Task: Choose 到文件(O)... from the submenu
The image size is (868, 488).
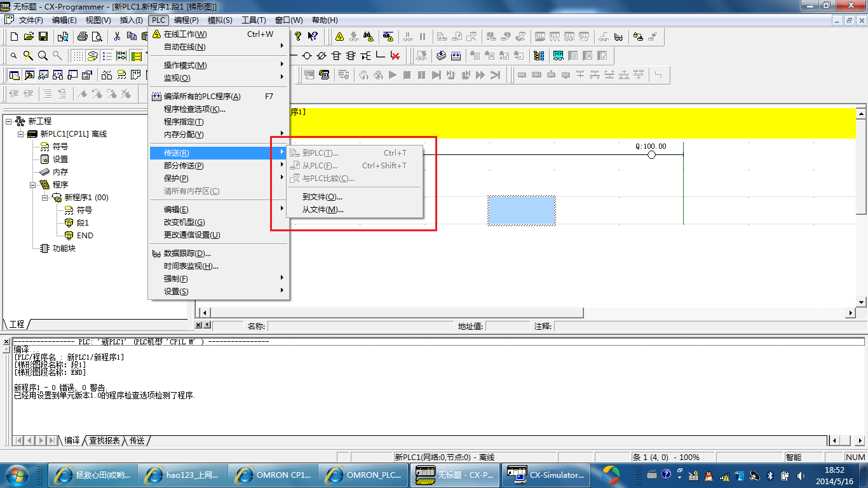Action: tap(322, 197)
